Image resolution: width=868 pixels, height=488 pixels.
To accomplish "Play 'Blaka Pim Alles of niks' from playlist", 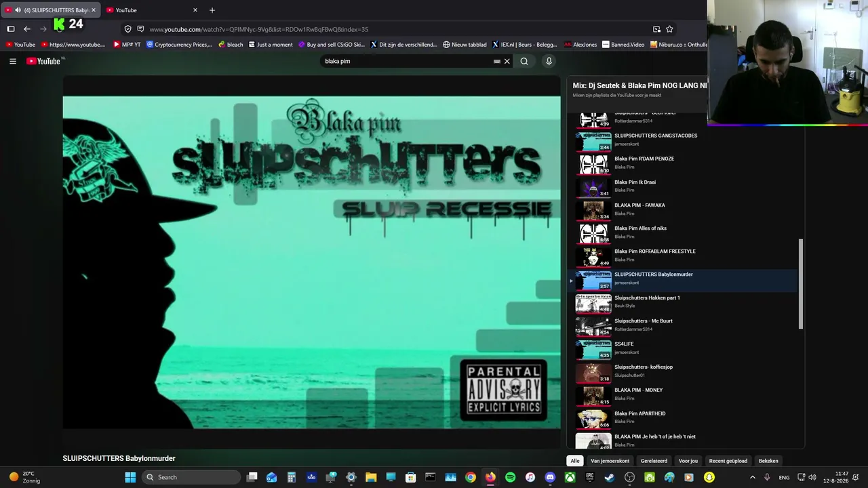I will click(684, 232).
